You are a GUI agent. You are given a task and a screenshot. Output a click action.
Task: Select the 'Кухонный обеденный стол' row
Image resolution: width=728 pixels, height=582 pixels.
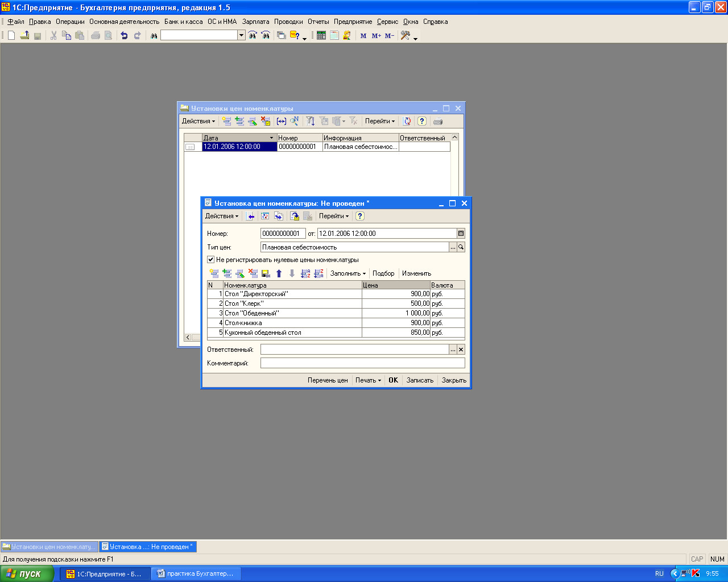pos(336,332)
